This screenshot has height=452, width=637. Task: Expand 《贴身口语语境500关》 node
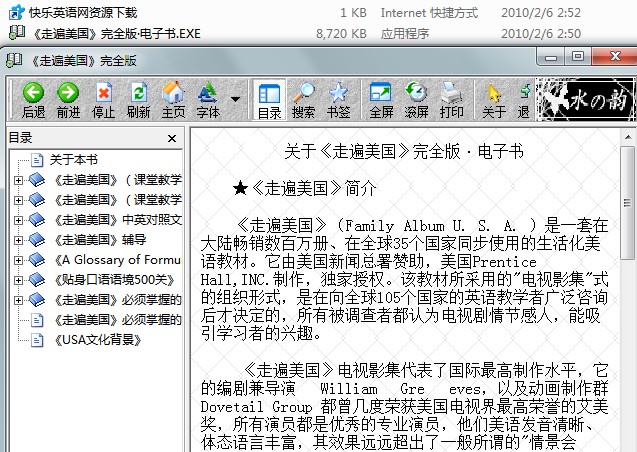point(18,280)
